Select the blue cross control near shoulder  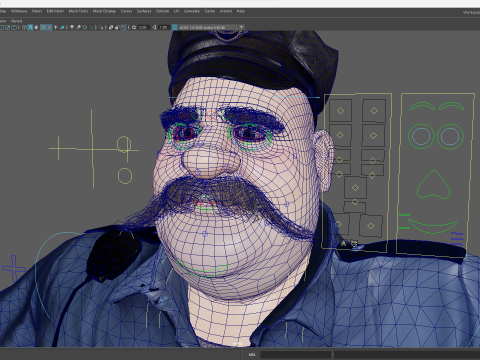tap(14, 268)
